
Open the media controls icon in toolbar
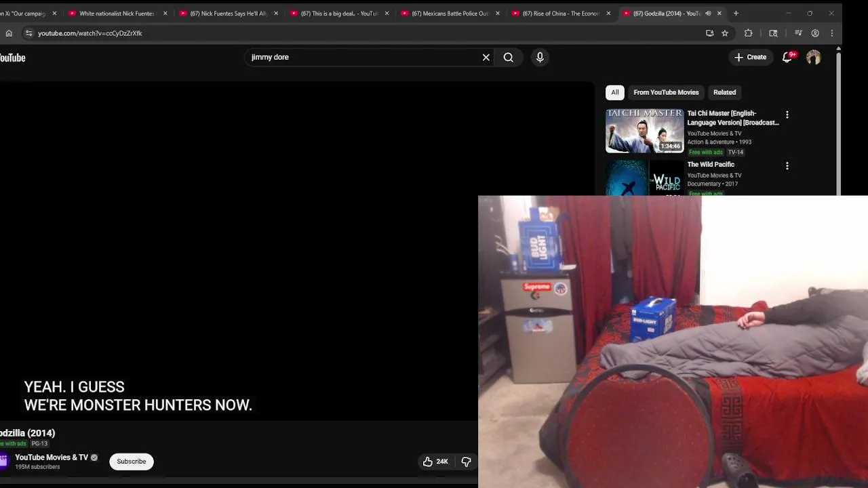(798, 33)
